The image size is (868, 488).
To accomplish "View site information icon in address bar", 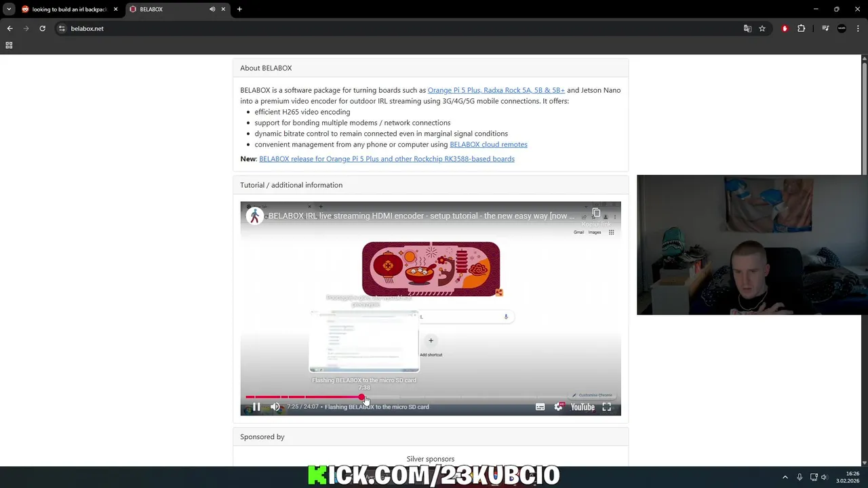I will click(x=62, y=28).
